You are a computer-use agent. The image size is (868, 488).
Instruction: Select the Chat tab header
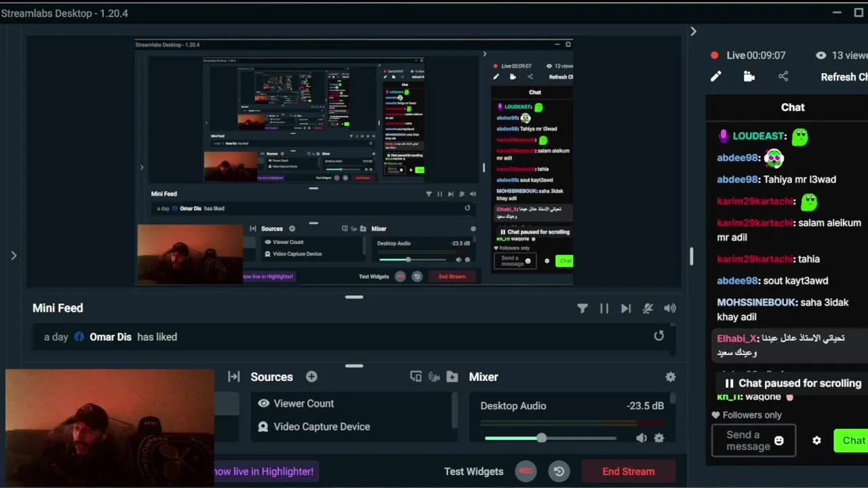793,107
